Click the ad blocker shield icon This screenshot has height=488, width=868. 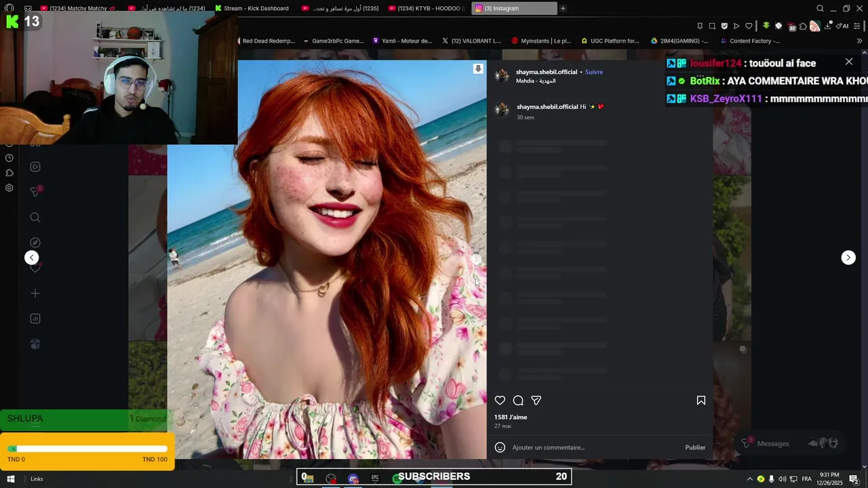pyautogui.click(x=724, y=26)
